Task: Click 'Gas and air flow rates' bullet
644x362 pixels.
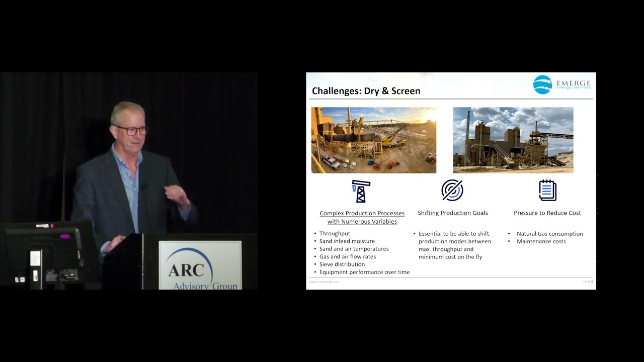Action: [347, 256]
